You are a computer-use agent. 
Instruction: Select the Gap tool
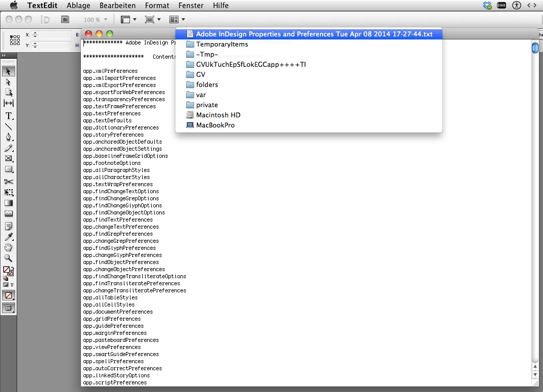click(8, 103)
